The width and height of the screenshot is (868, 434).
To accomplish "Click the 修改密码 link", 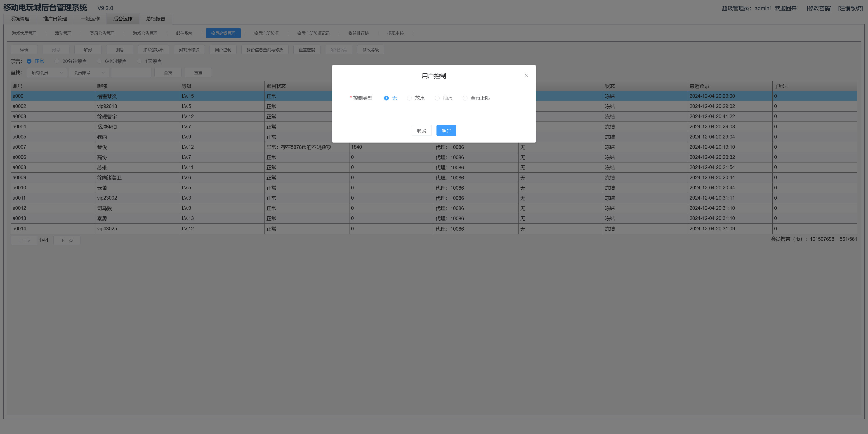I will point(819,8).
